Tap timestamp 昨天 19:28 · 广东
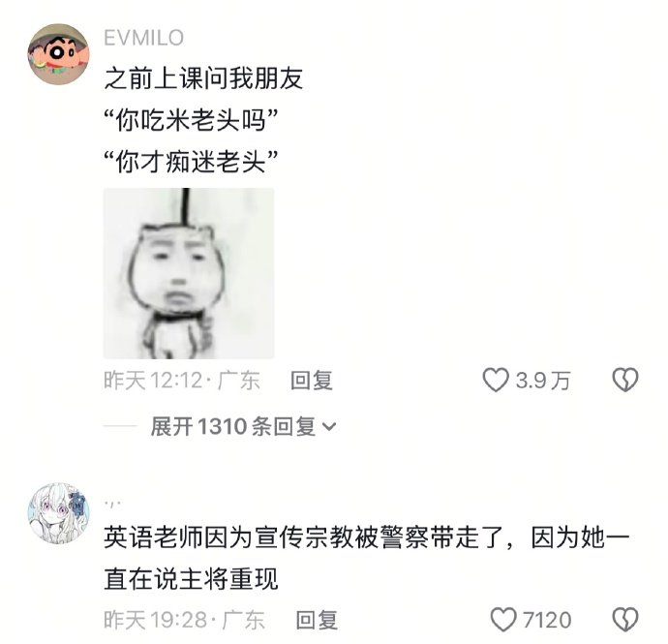The width and height of the screenshot is (668, 644). pos(185,620)
